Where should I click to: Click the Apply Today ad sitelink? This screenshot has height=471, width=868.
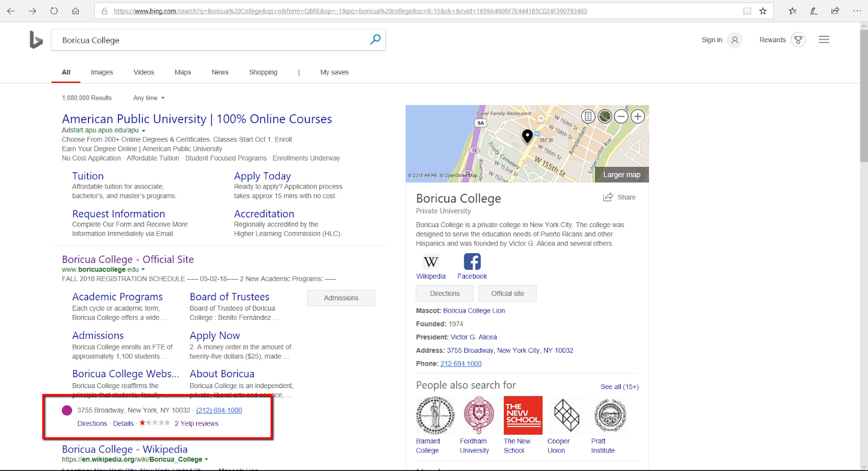263,176
